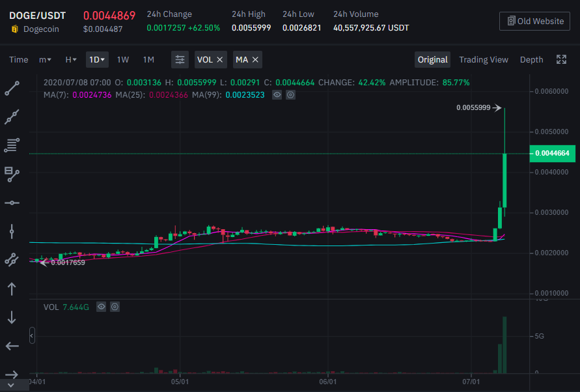
Task: Select the price range measure tool
Action: (x=12, y=175)
